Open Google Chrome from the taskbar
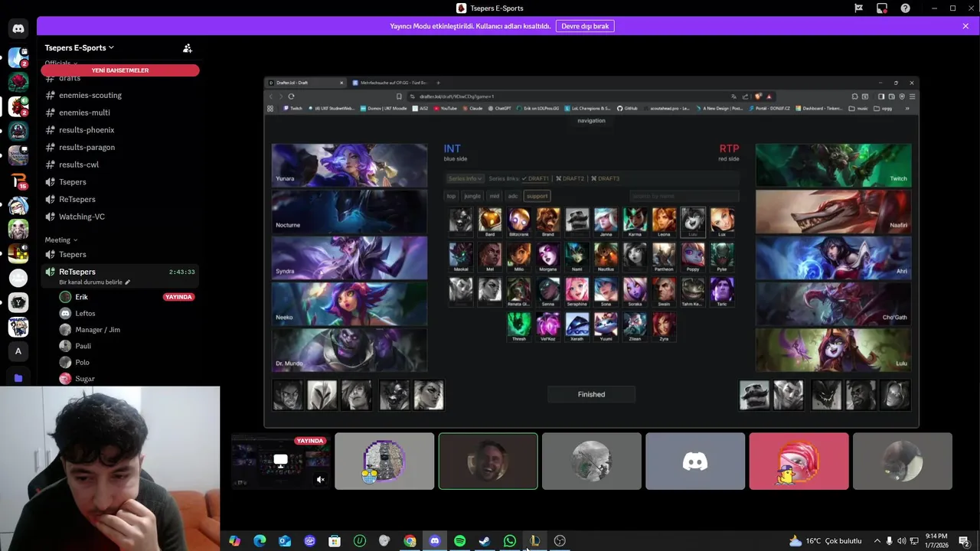Screen dimensions: 980x551 (x=410, y=541)
